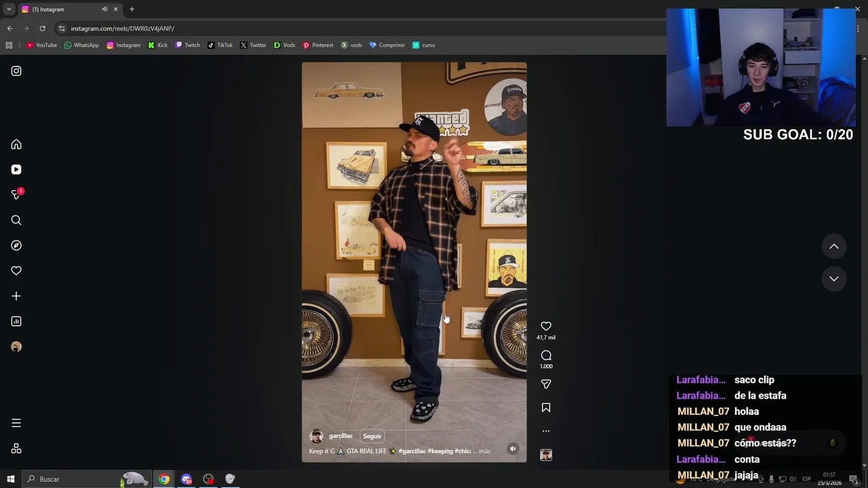Open the Twitch bookmark
Viewport: 868px width, 488px height.
[x=188, y=45]
